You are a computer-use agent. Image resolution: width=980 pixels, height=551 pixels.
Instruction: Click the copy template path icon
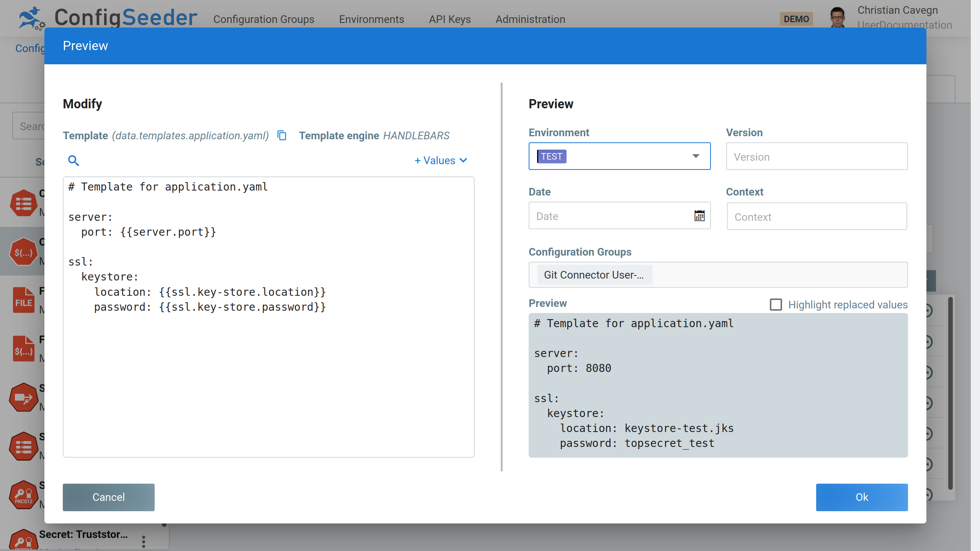(x=282, y=136)
